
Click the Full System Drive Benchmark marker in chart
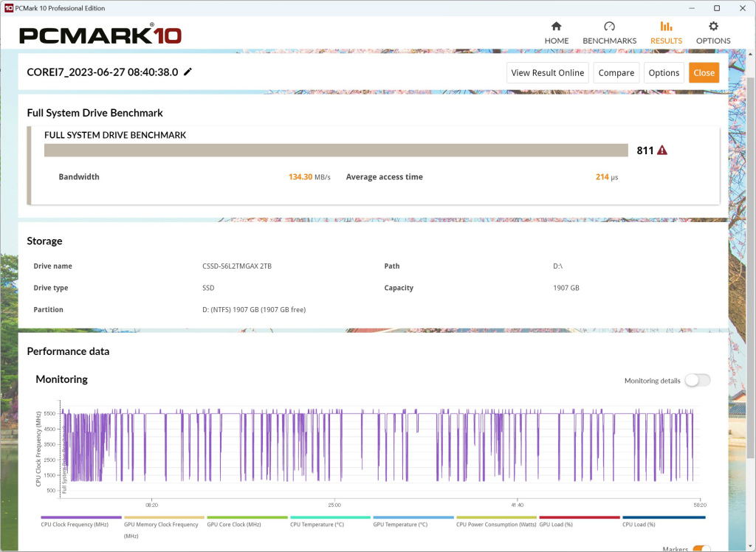[x=64, y=459]
